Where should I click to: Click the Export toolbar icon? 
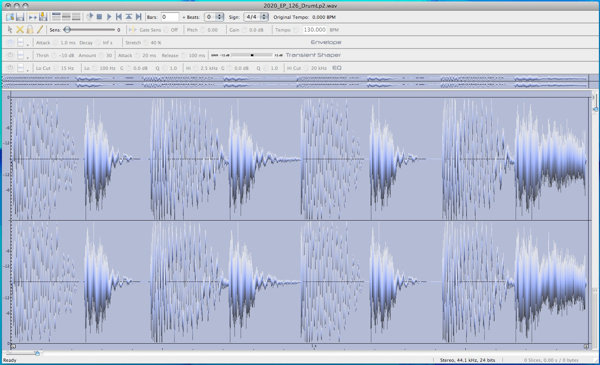tap(42, 17)
